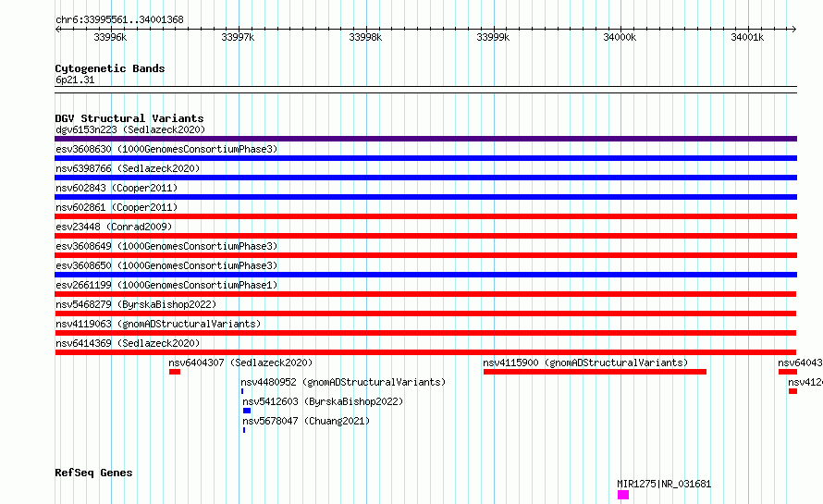Click the blue bar under nsv6398766
The image size is (823, 504).
(425, 178)
